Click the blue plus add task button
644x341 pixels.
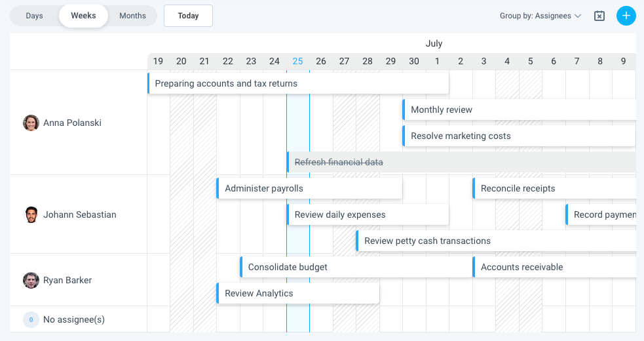(x=626, y=16)
